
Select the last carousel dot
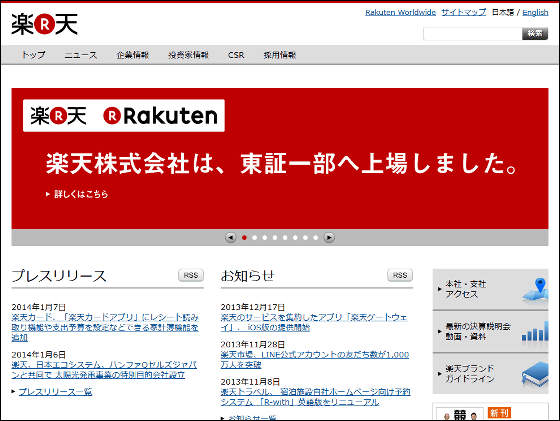pos(315,238)
